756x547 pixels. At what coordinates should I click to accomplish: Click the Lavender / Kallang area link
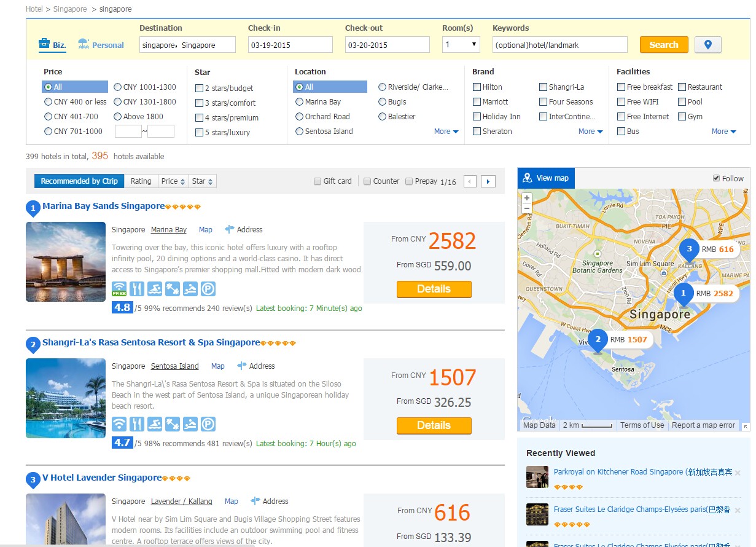coord(181,501)
